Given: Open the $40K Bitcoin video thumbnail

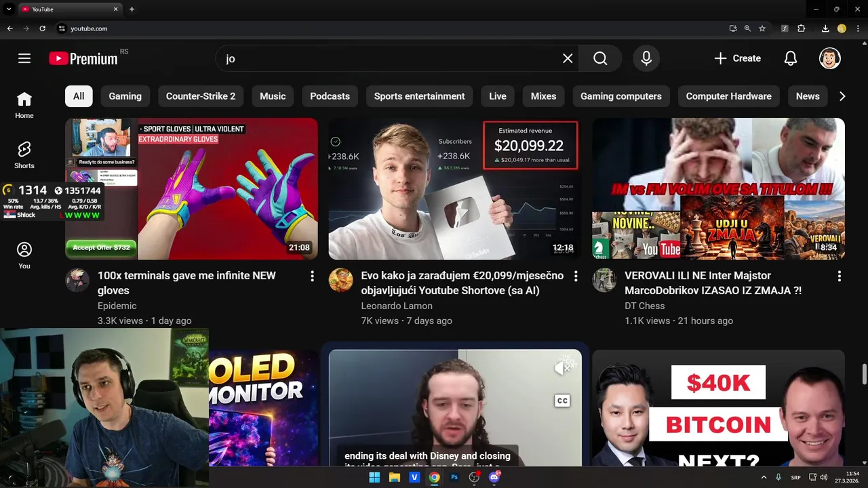Looking at the screenshot, I should [x=719, y=408].
